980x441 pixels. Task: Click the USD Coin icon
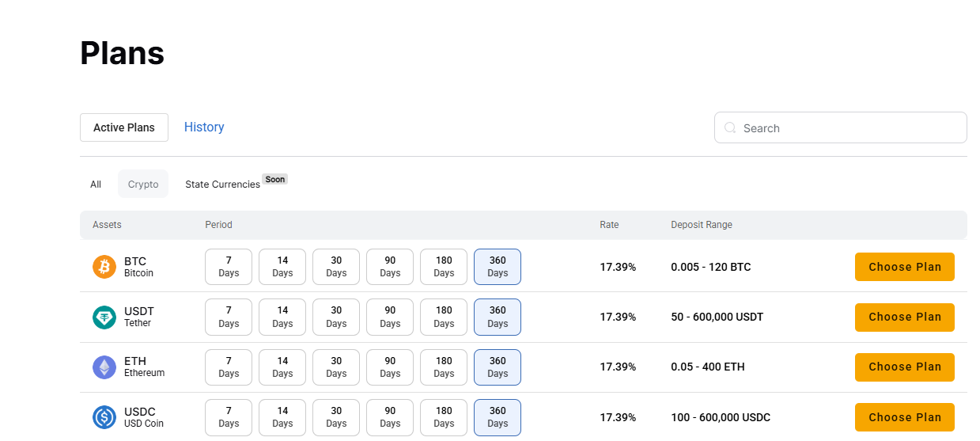click(104, 417)
